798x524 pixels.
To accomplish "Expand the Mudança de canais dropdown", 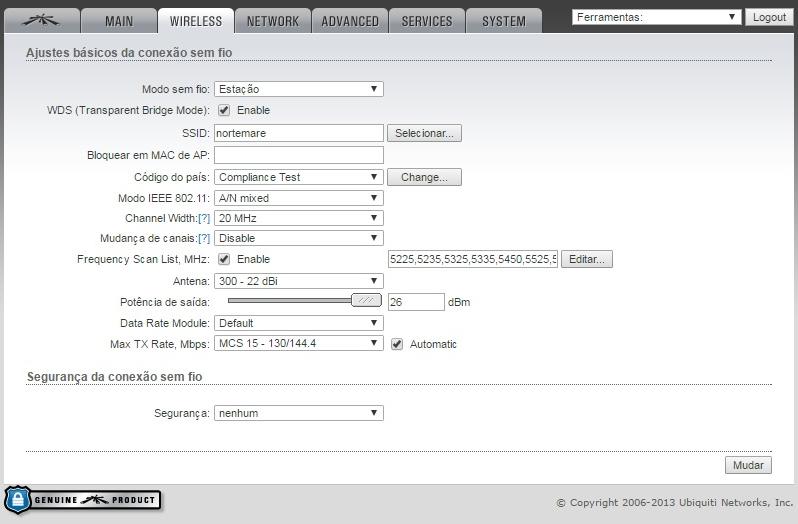I will [x=299, y=238].
